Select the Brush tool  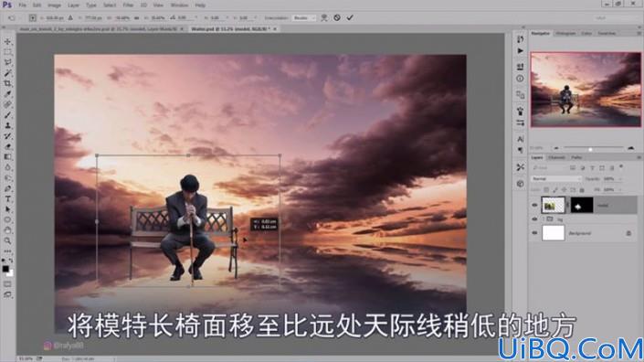pyautogui.click(x=8, y=115)
